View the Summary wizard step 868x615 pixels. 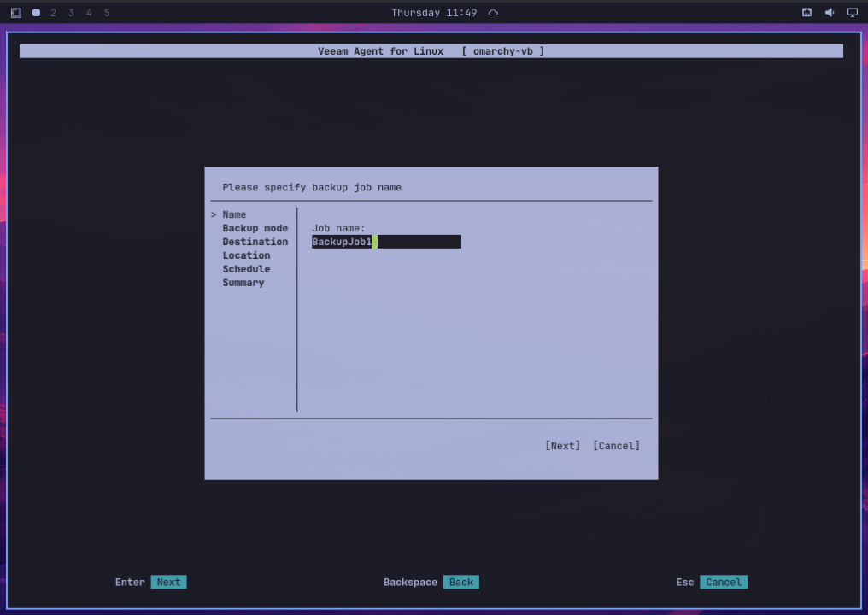click(x=243, y=283)
